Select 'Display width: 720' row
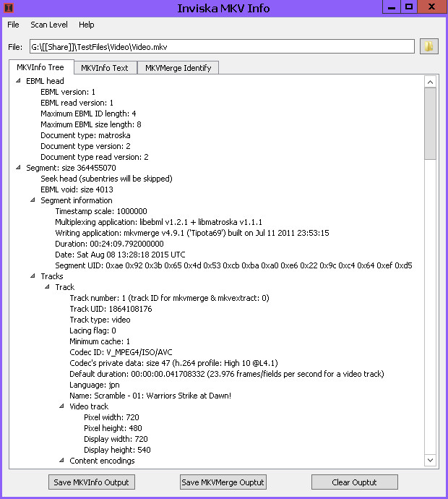Screen dimensions: 448x499 (x=116, y=439)
